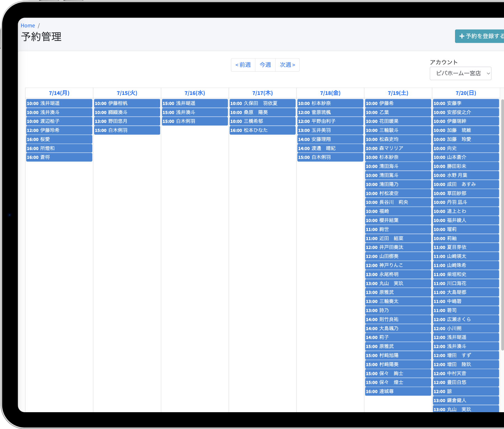Open 15:00 白木俐羽 reservation on Wednesday

195,121
